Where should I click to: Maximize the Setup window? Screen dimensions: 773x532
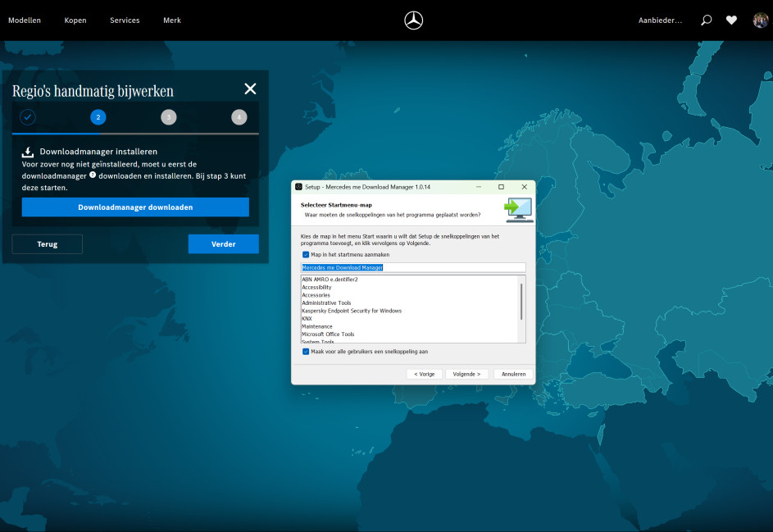coord(501,187)
